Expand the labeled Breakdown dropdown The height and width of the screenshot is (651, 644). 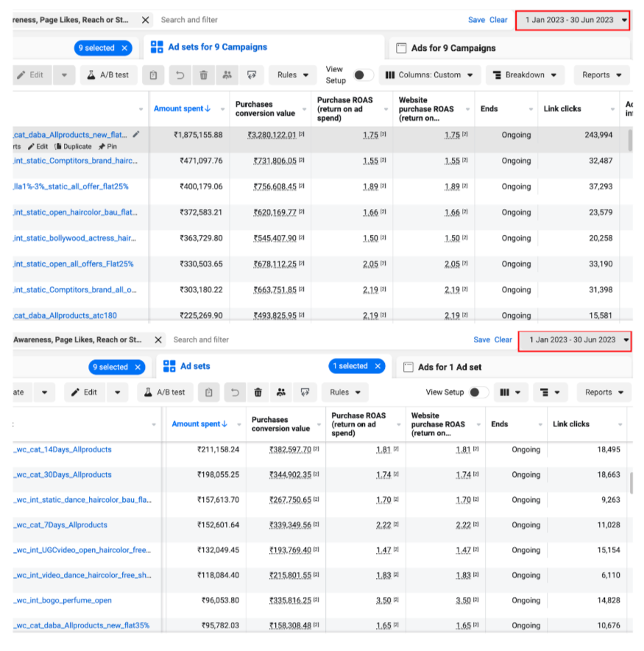point(525,75)
